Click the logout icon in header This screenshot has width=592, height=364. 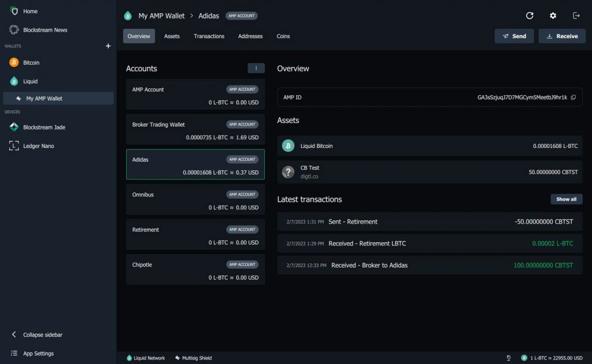[576, 16]
